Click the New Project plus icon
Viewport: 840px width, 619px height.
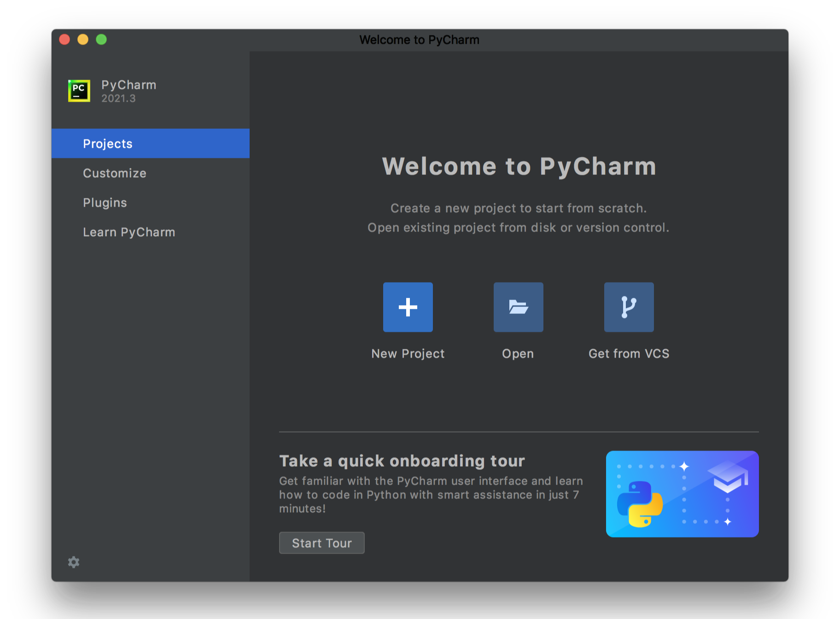click(408, 307)
